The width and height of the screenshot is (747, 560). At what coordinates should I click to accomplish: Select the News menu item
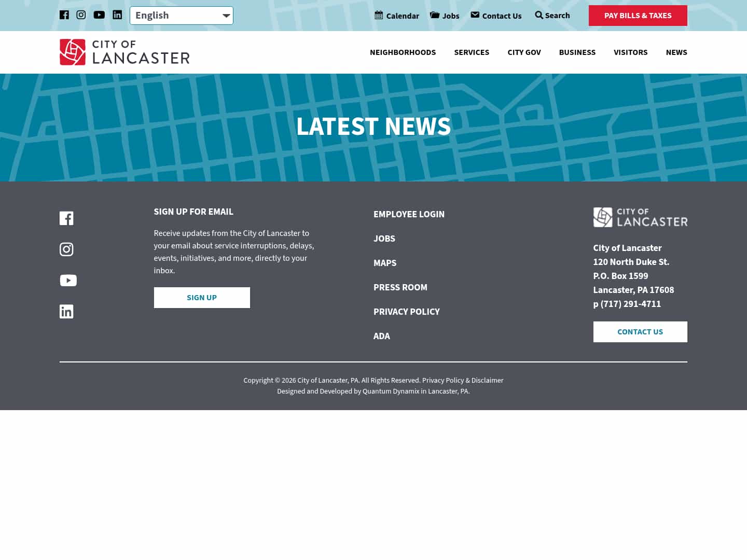[x=676, y=52]
